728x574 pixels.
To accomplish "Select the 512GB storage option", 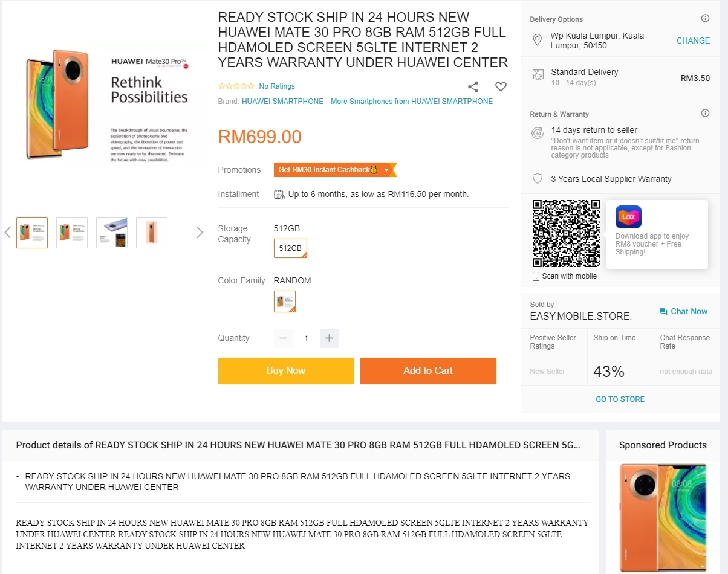I will pos(290,248).
